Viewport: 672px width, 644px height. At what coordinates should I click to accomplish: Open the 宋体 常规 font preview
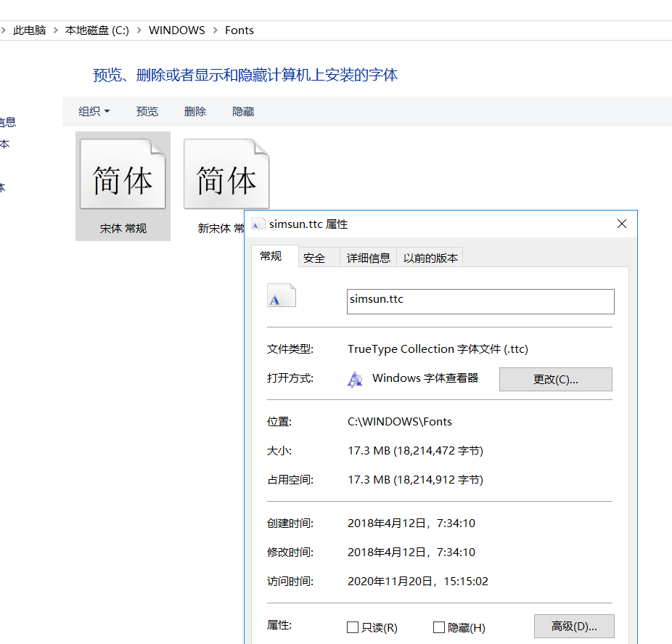pyautogui.click(x=122, y=174)
